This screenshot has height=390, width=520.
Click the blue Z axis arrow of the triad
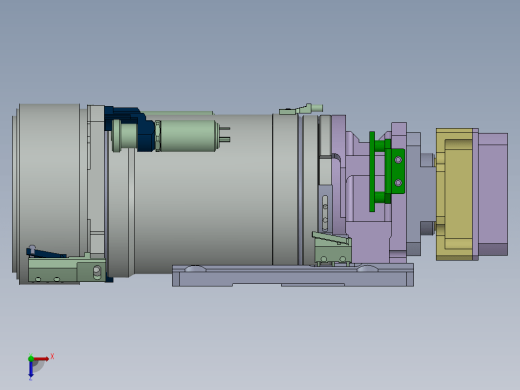click(x=31, y=369)
